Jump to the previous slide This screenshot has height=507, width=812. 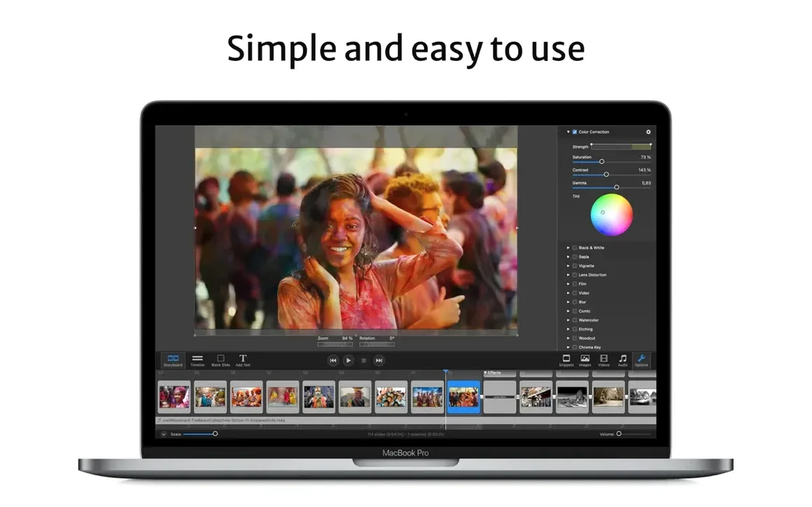333,361
